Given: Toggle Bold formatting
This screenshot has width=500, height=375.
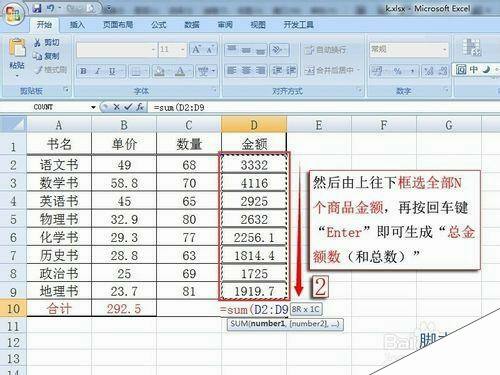Looking at the screenshot, I should [x=84, y=71].
